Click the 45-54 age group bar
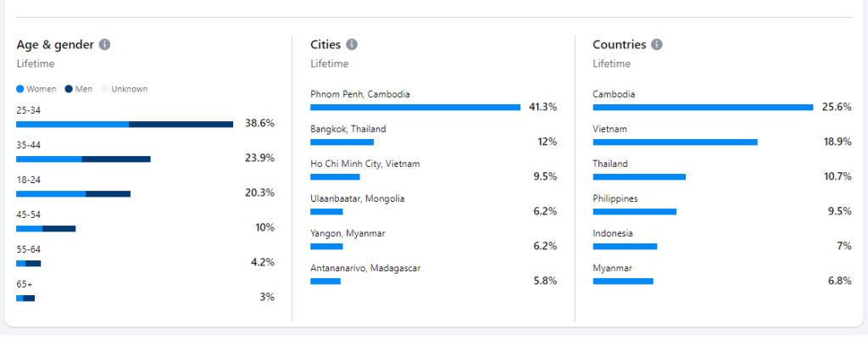 tap(46, 229)
